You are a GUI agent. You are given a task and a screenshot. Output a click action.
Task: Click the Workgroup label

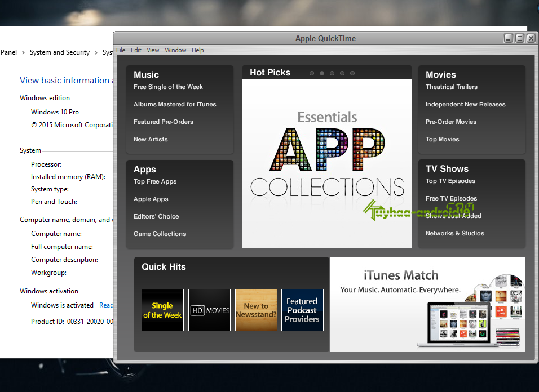[49, 273]
